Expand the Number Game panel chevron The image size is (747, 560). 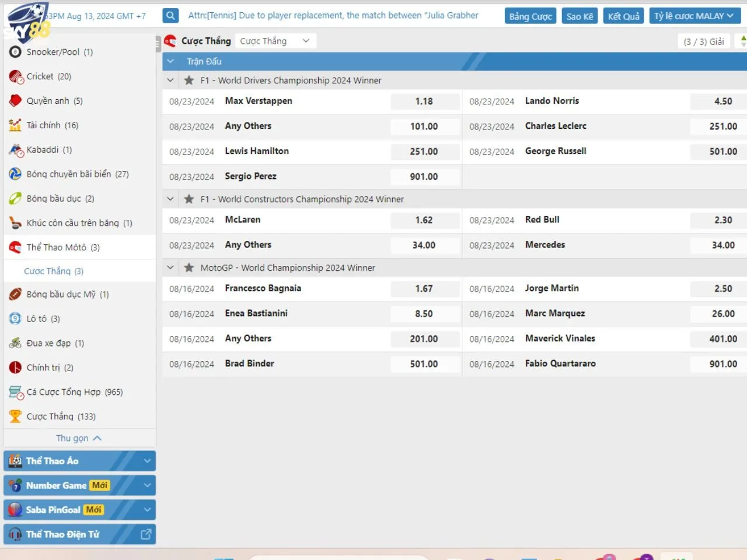(x=147, y=485)
